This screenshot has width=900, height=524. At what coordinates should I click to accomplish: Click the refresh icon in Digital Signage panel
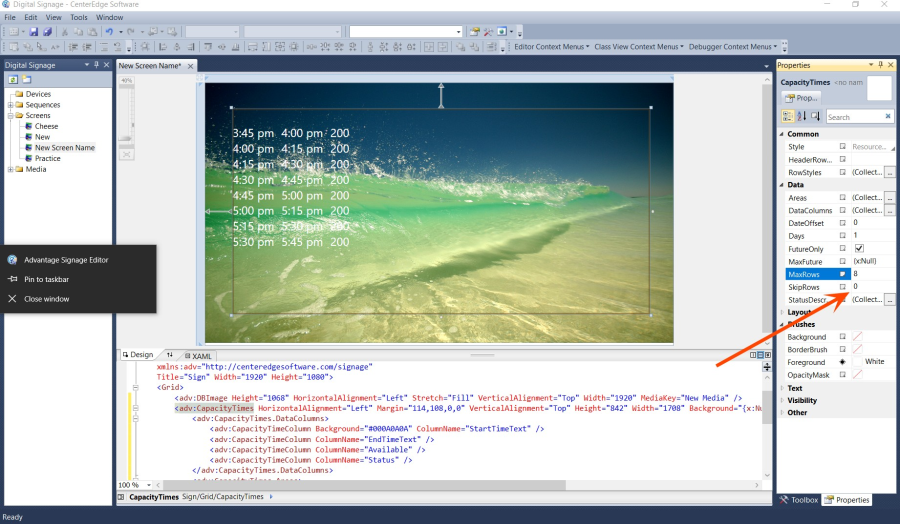coord(13,79)
